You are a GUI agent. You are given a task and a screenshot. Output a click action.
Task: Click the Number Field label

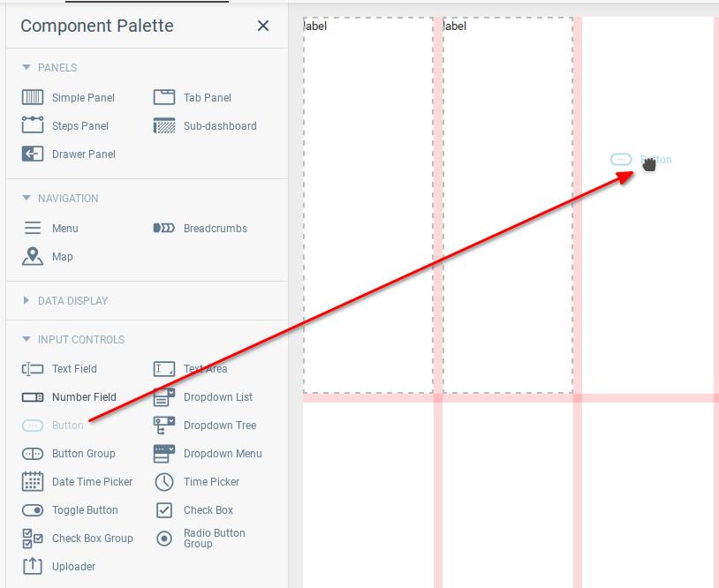coord(84,397)
